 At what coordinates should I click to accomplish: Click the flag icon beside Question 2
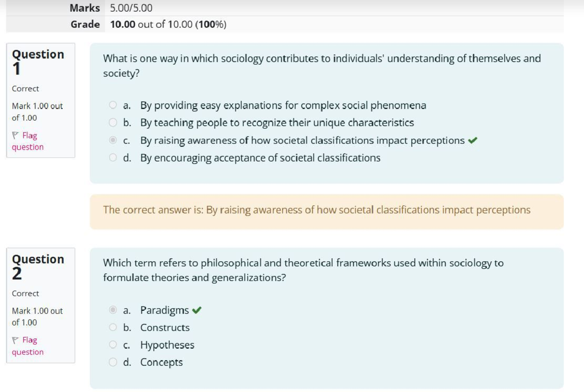click(x=15, y=340)
